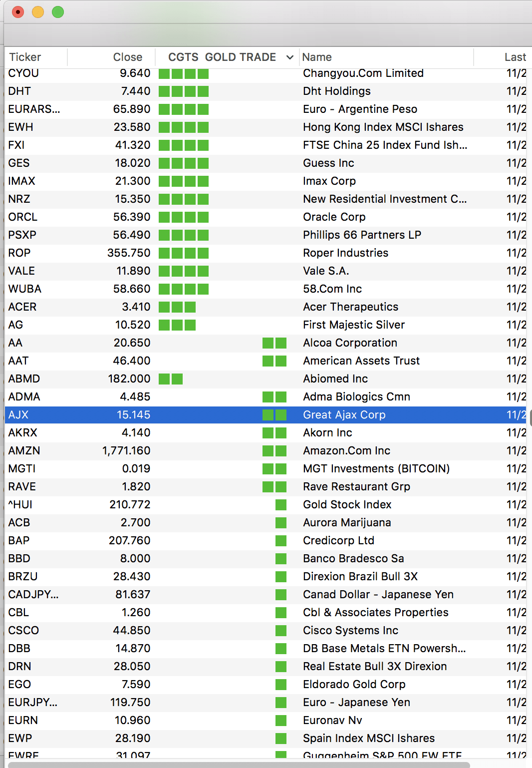
Task: Select Acer Therapeutics name cell
Action: tap(350, 307)
